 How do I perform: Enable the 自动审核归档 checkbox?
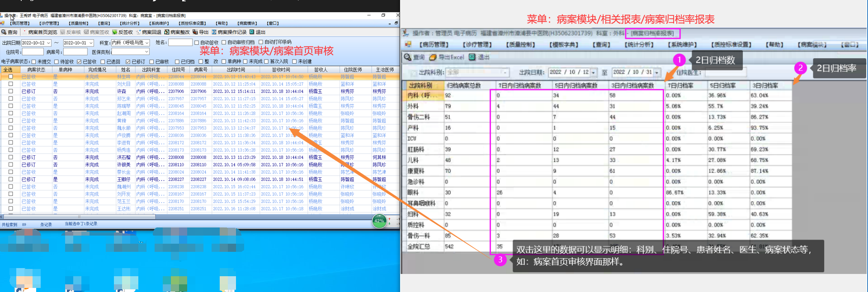click(224, 42)
